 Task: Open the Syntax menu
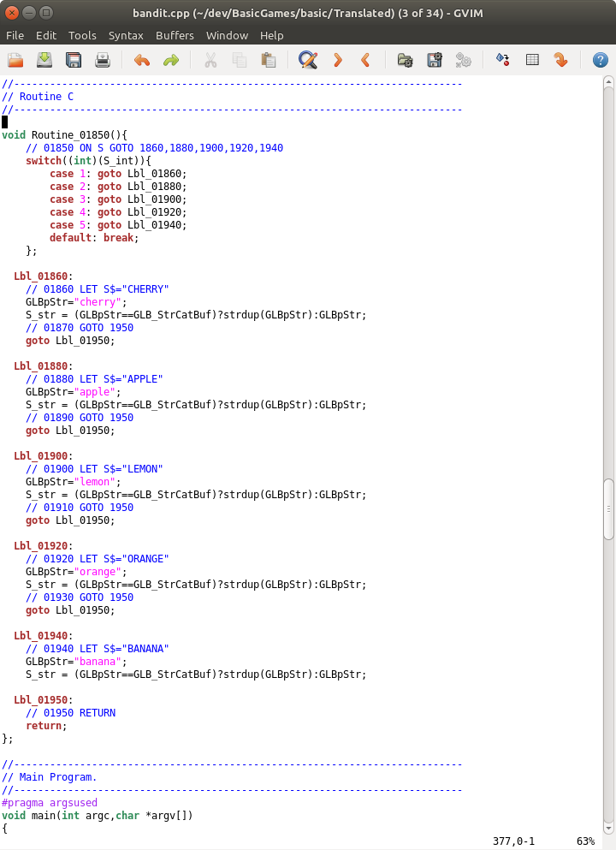point(126,35)
